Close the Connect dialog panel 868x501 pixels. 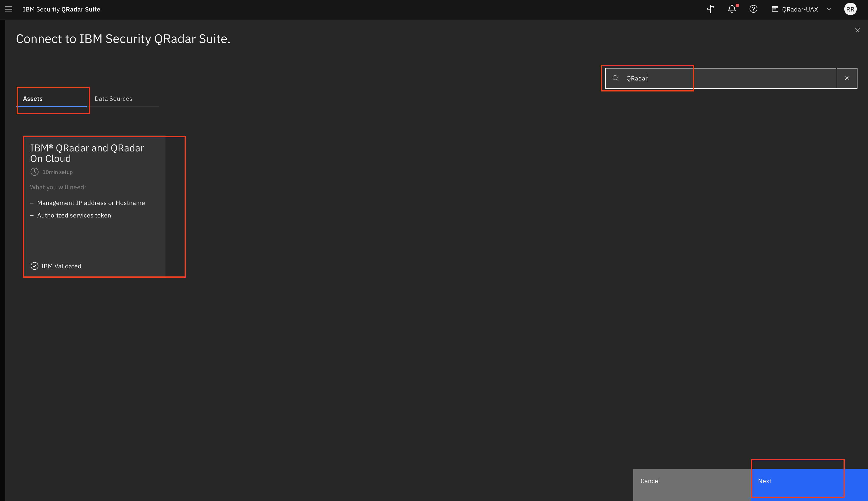pos(857,30)
